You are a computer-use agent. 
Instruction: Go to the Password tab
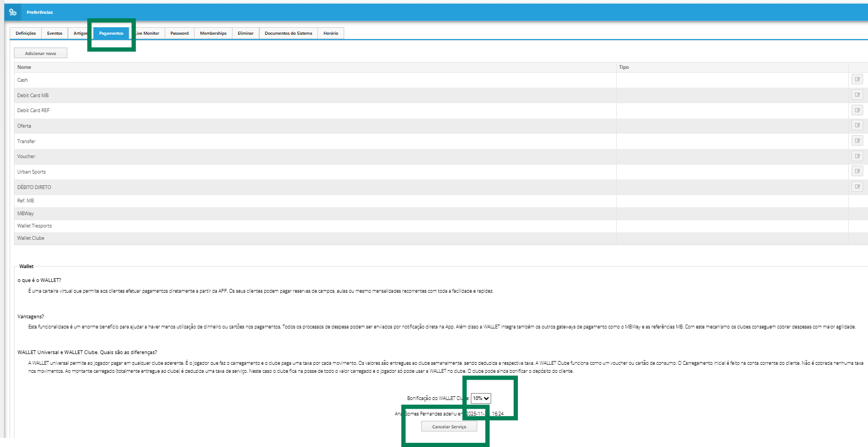pos(180,33)
